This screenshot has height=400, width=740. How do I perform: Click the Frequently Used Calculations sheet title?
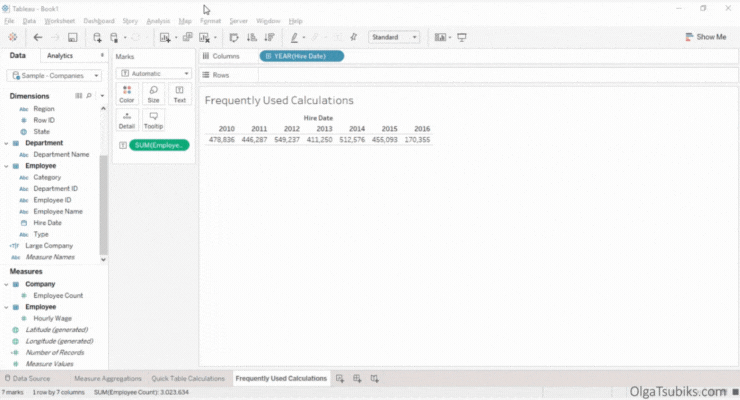click(x=279, y=100)
